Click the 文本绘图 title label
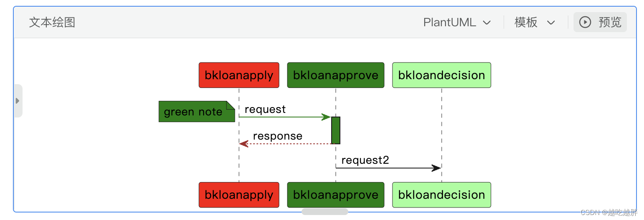This screenshot has height=220, width=644. [x=52, y=22]
